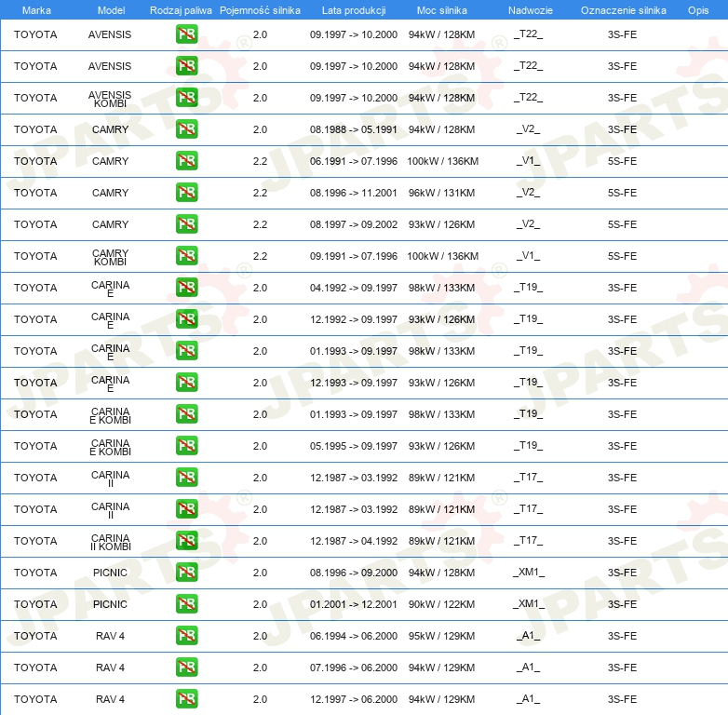728x715 pixels.
Task: Click the fuel icon for CARINA E KOMBI 01.1993 row
Action: (x=186, y=413)
